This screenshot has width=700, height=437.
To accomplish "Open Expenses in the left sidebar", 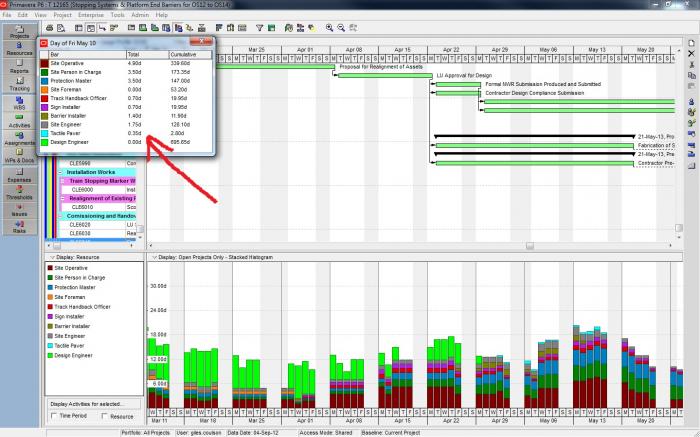I will pyautogui.click(x=19, y=175).
